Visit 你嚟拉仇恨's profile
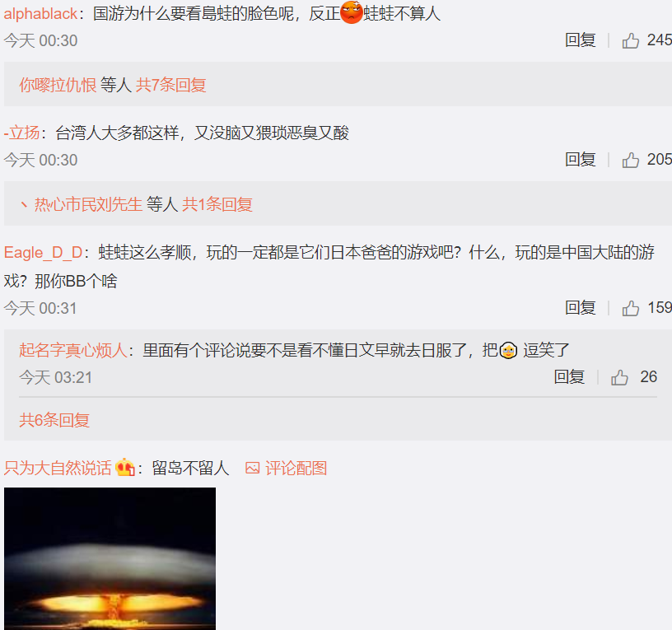This screenshot has height=630, width=672. [x=58, y=85]
